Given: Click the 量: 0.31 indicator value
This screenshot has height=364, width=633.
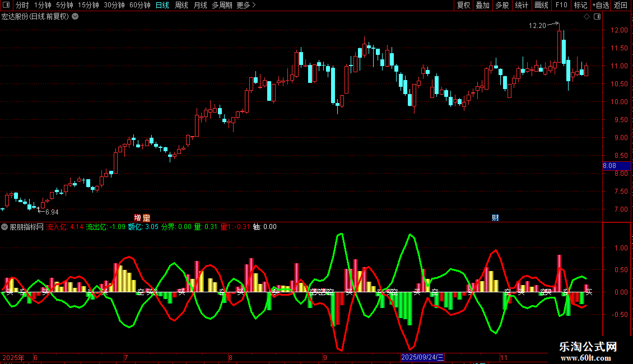Looking at the screenshot, I should coord(206,227).
